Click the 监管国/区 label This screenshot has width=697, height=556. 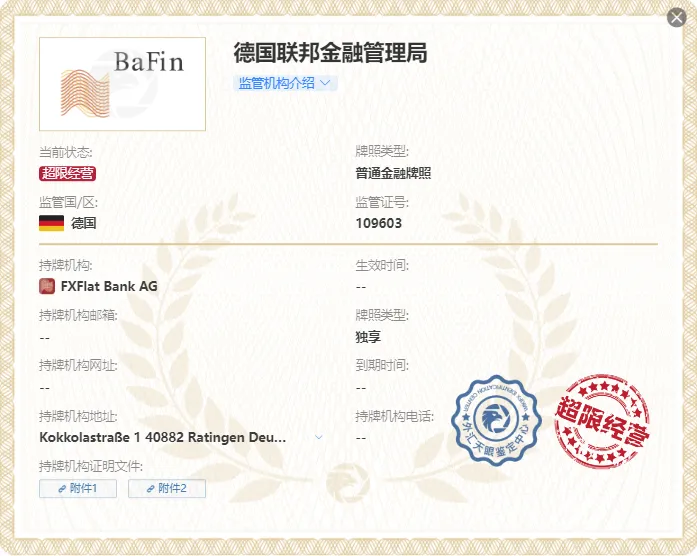(68, 203)
